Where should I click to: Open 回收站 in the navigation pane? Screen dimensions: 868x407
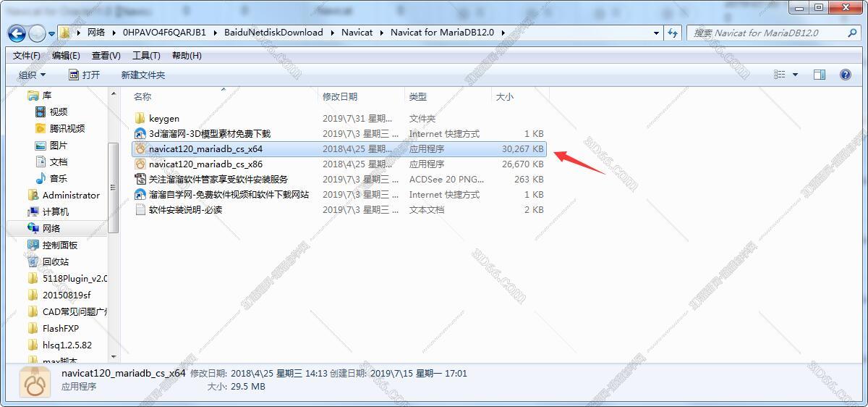(x=56, y=261)
